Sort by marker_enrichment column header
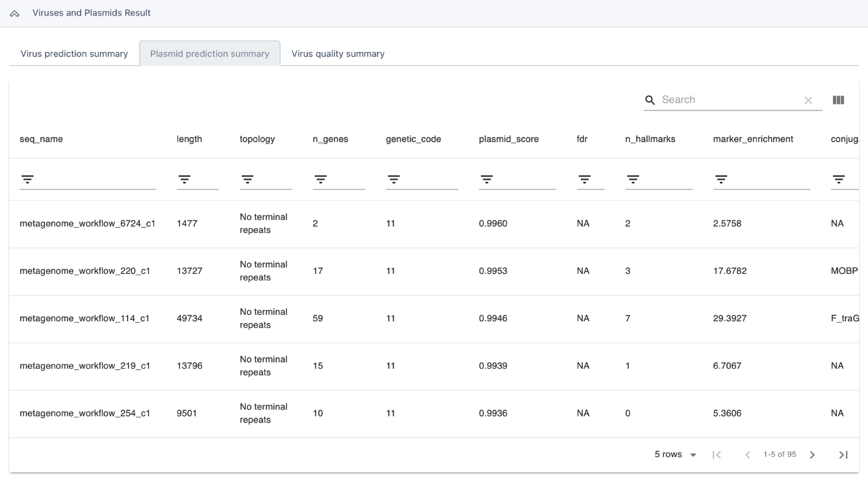The image size is (868, 481). (x=753, y=139)
